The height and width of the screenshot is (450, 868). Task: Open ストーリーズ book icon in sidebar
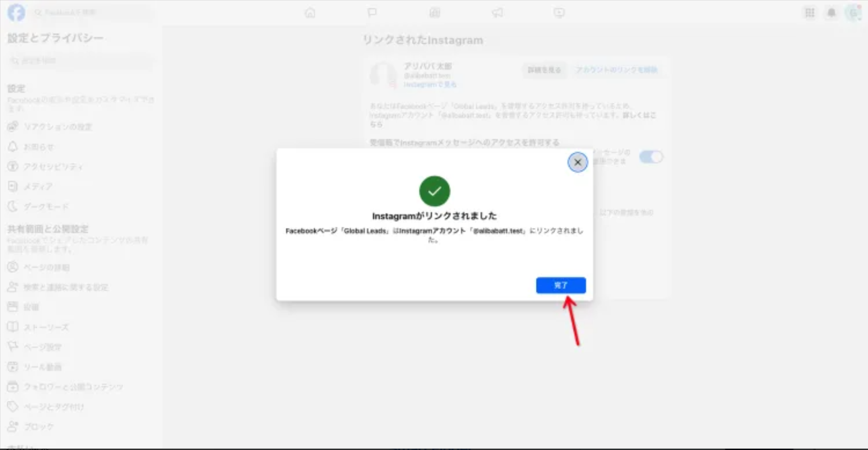pos(12,327)
